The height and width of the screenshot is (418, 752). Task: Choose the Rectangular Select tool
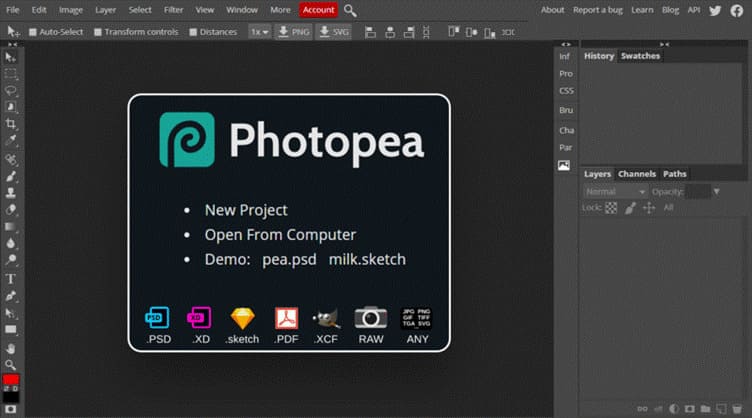pos(11,73)
